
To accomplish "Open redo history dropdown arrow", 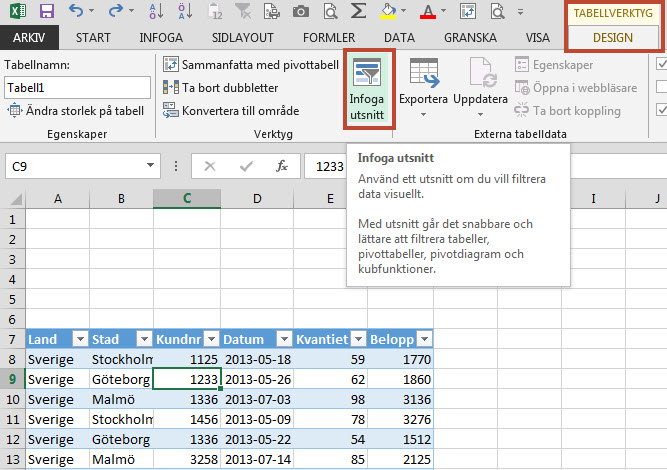I will [131, 11].
